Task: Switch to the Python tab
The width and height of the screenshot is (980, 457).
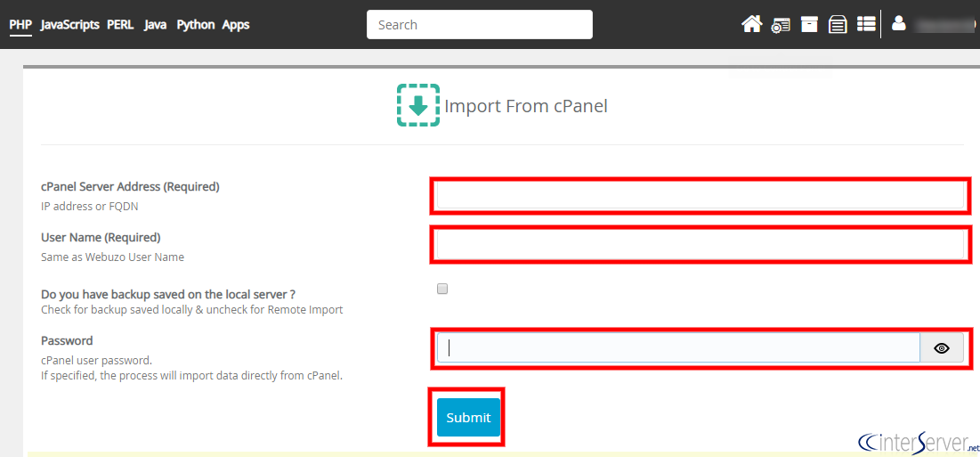Action: point(196,25)
